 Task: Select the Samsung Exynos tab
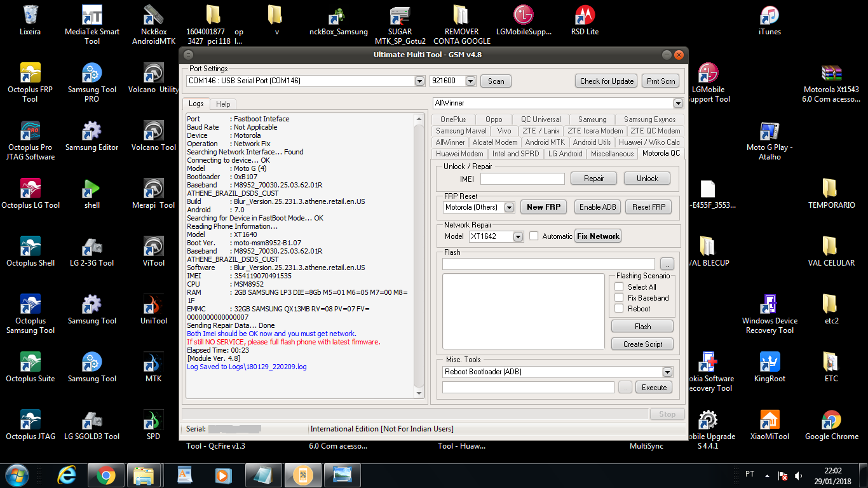click(x=649, y=119)
